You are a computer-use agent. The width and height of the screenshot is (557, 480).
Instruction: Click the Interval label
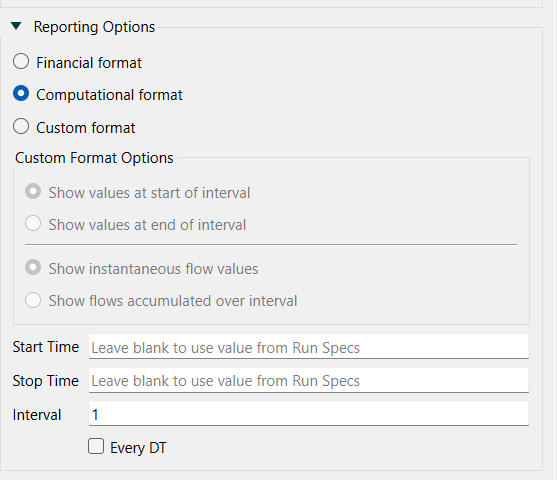coord(37,415)
